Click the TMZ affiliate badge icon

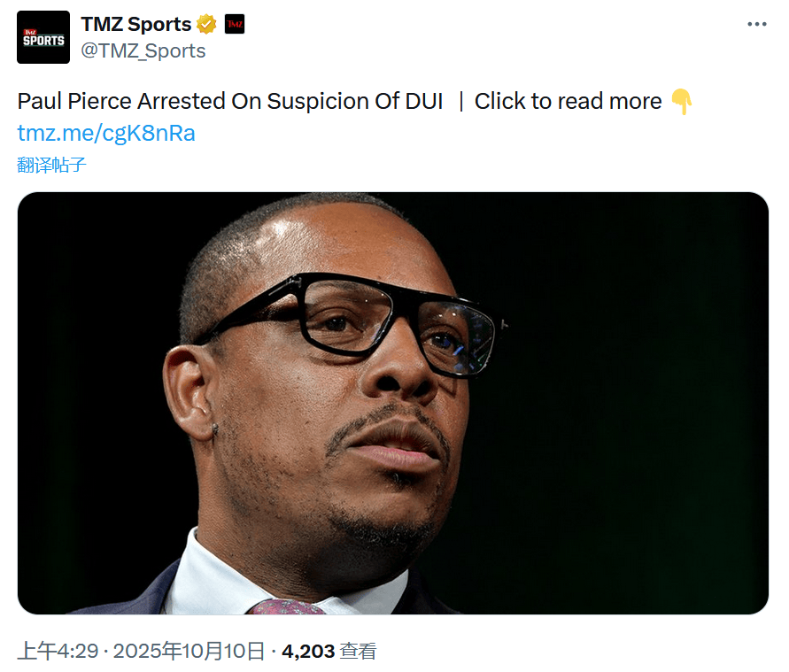coord(235,24)
